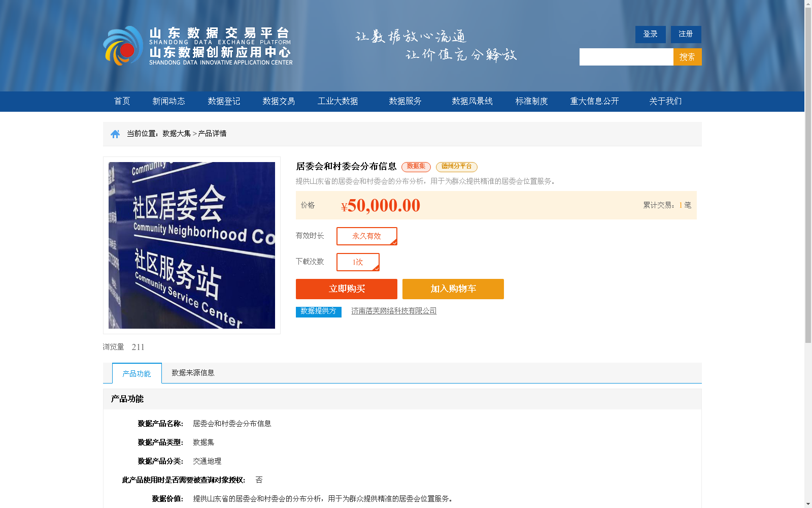Select the 1次 download count option

pos(358,262)
